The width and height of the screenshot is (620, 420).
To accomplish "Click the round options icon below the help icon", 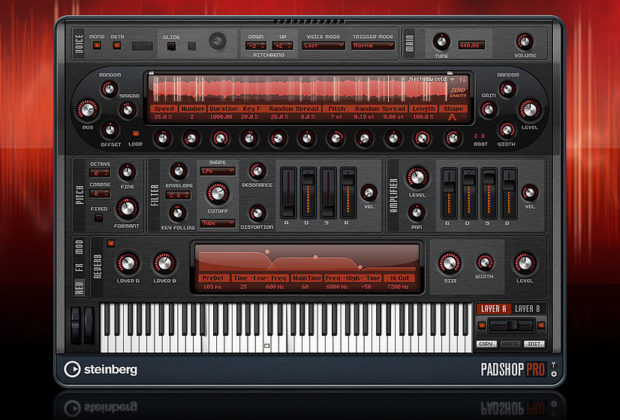I will [554, 374].
